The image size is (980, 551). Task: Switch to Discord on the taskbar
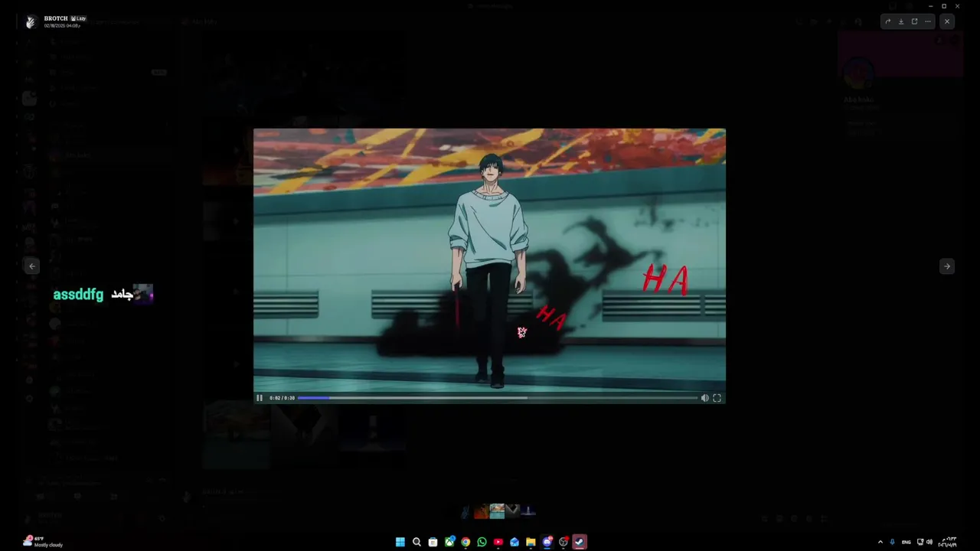coord(547,542)
